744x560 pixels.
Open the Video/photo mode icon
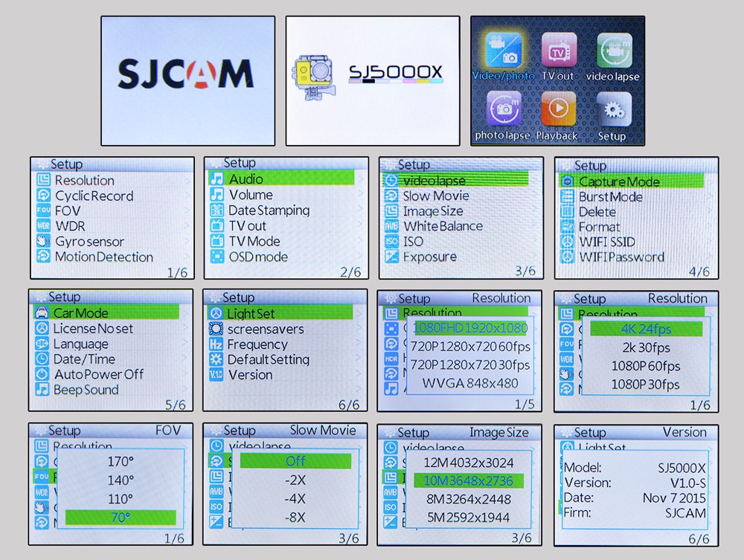pyautogui.click(x=502, y=52)
